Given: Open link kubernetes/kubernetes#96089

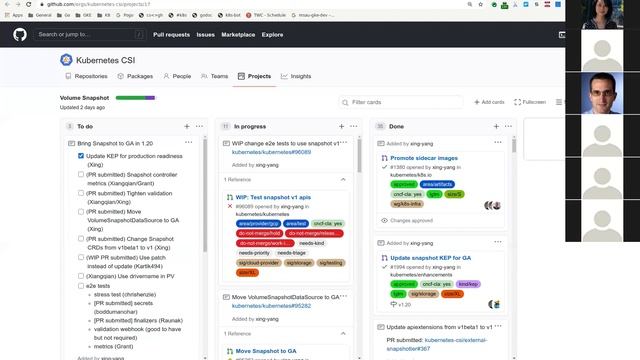Looking at the screenshot, I should click(x=271, y=152).
